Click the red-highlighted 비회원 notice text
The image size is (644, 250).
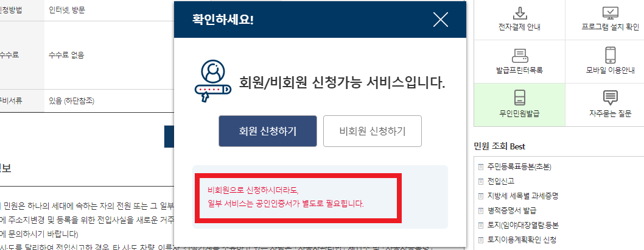point(286,197)
